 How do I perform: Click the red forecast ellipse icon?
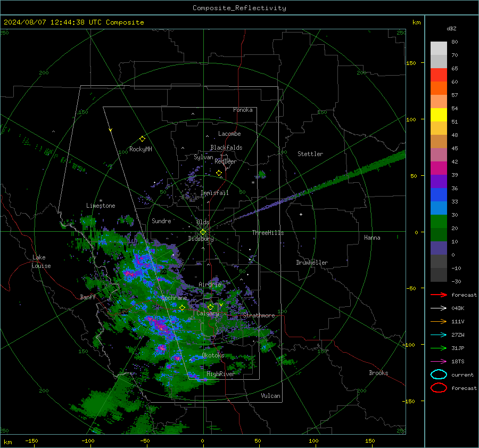click(x=439, y=388)
